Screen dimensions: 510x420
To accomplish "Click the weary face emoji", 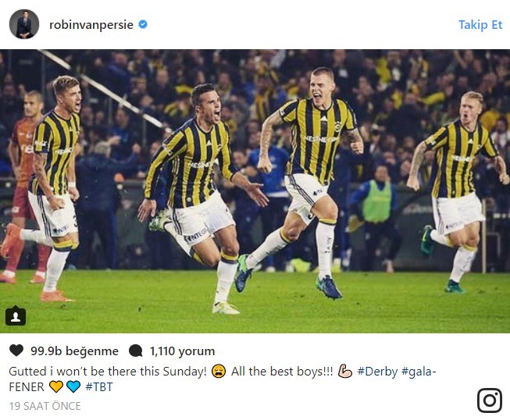I will pyautogui.click(x=219, y=372).
